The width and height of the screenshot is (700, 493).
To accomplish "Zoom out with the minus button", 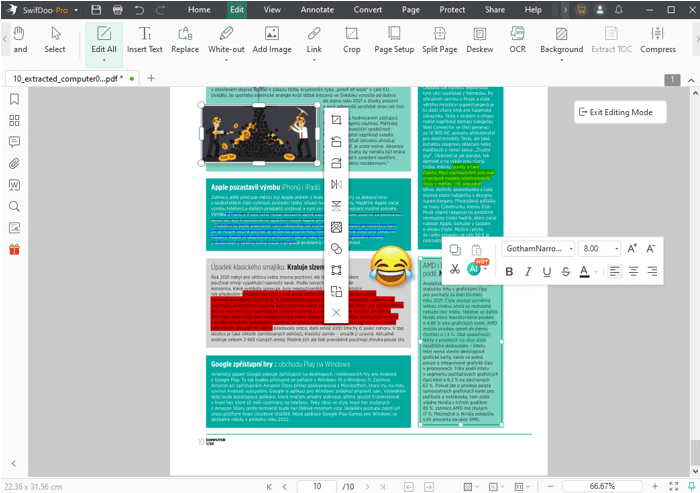I will 550,486.
